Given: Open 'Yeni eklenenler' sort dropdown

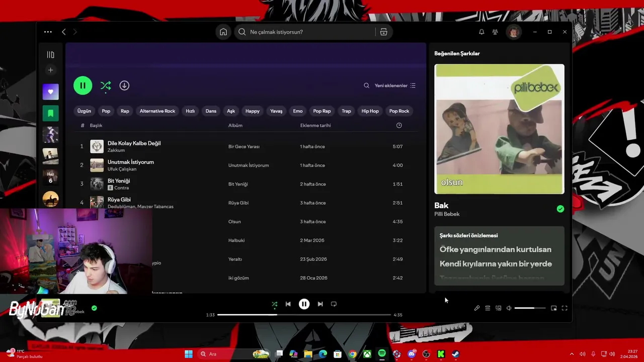Looking at the screenshot, I should click(x=395, y=85).
